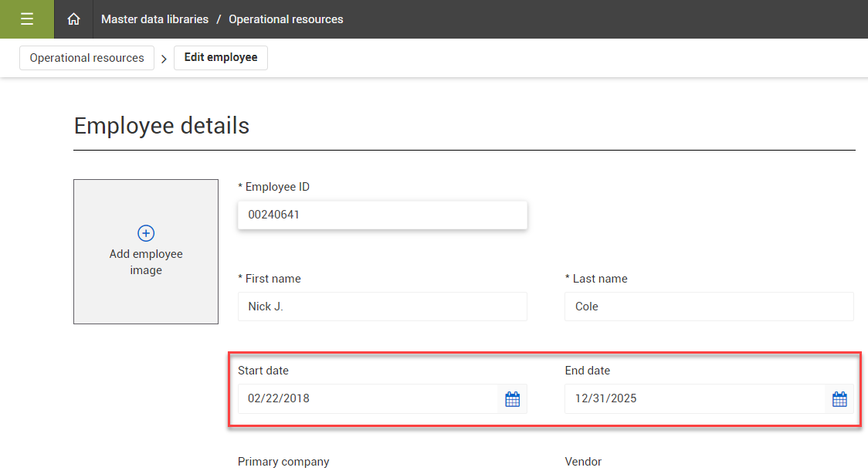The width and height of the screenshot is (868, 471).
Task: Click the Primary company label
Action: 283,462
